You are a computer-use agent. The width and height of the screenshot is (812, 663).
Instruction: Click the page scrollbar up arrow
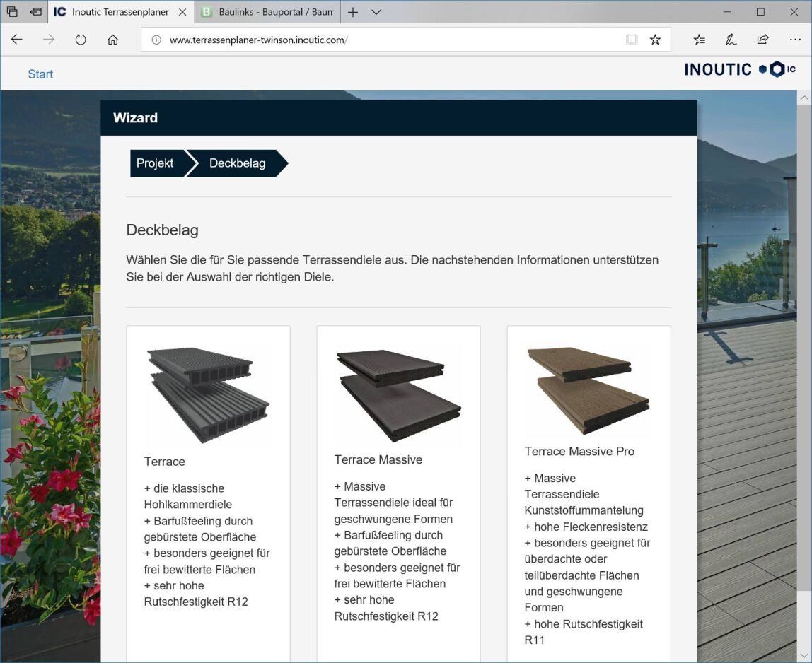[x=804, y=98]
